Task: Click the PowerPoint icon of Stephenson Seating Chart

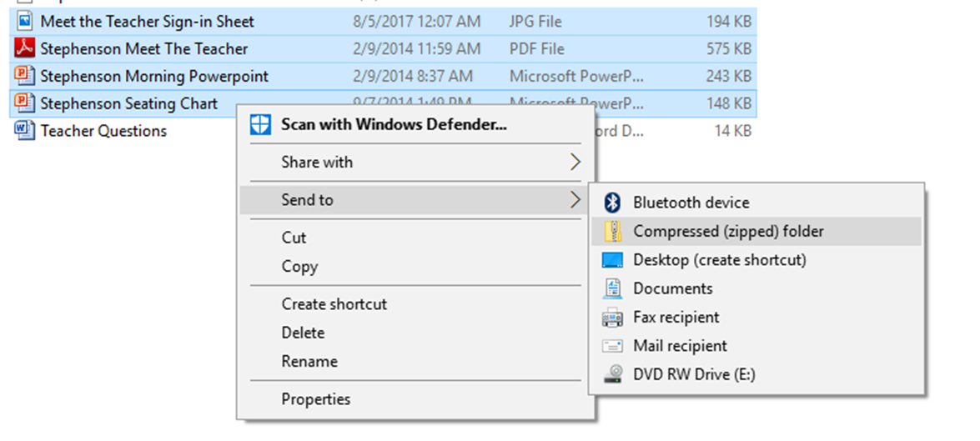Action: [x=23, y=103]
